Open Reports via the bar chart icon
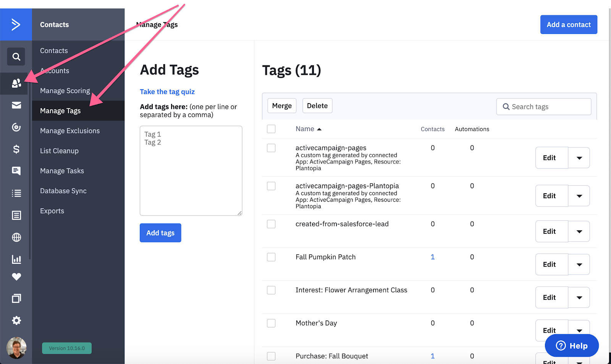The width and height of the screenshot is (611, 364). [x=16, y=259]
